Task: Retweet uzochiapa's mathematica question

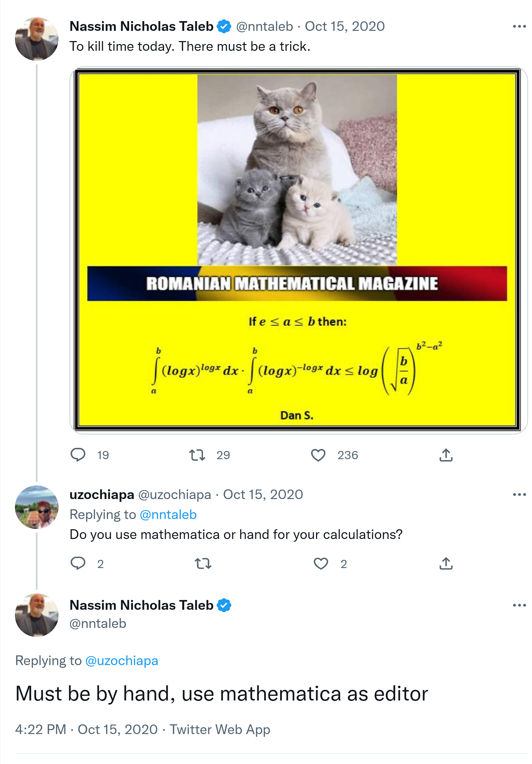Action: [203, 563]
